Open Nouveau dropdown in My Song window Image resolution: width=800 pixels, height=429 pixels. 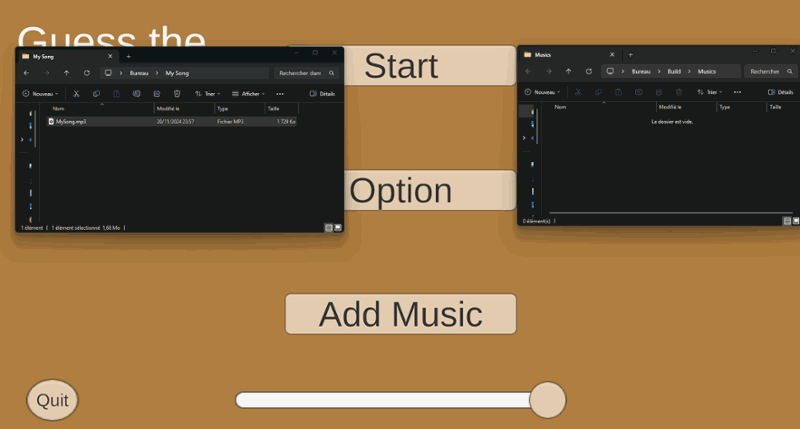(x=40, y=94)
